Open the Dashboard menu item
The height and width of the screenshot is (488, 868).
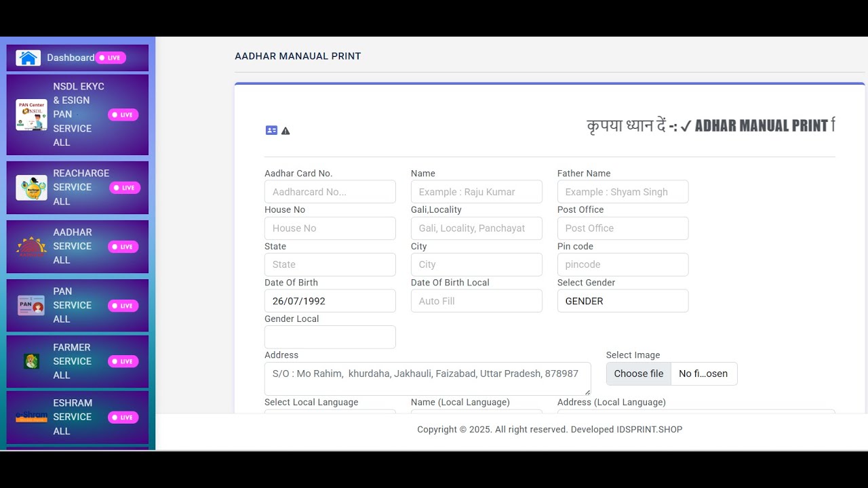tap(77, 58)
